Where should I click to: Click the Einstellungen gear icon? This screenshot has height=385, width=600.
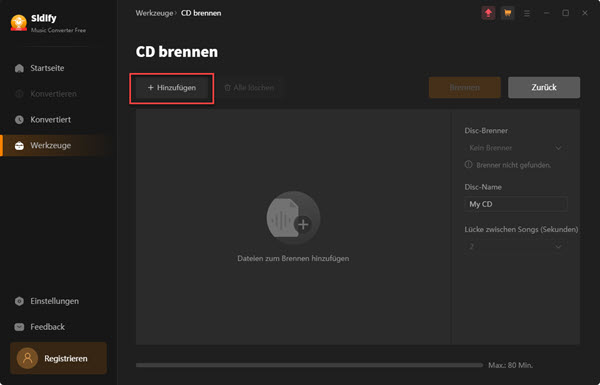point(19,301)
